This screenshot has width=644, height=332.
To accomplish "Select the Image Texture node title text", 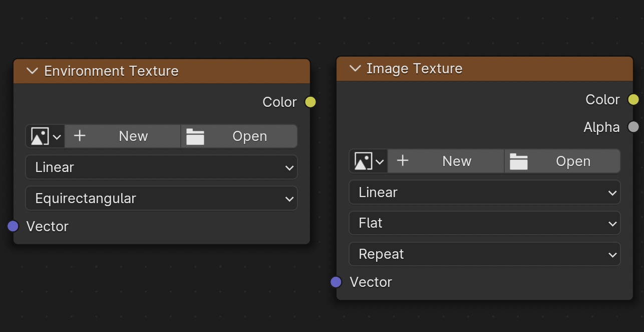I will 414,69.
